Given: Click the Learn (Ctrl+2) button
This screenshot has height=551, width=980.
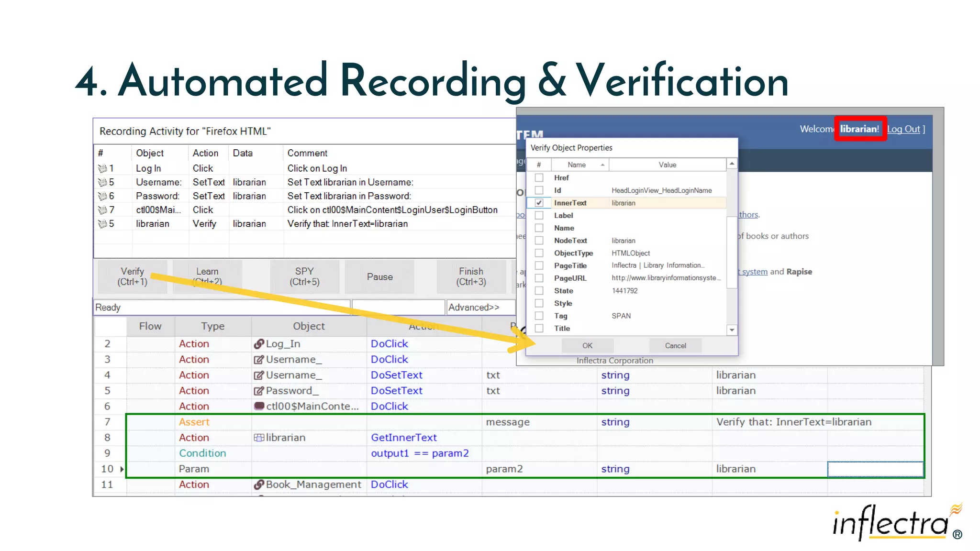Looking at the screenshot, I should [207, 277].
